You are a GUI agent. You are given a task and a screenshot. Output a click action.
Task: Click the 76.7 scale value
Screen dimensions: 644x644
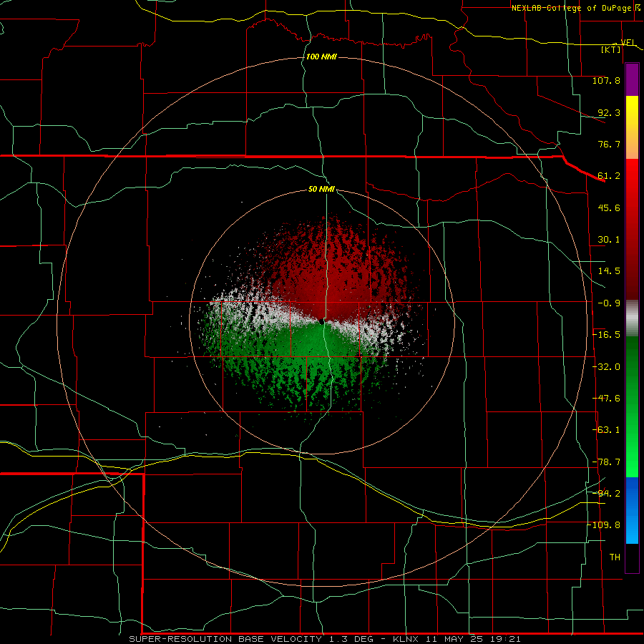[609, 144]
